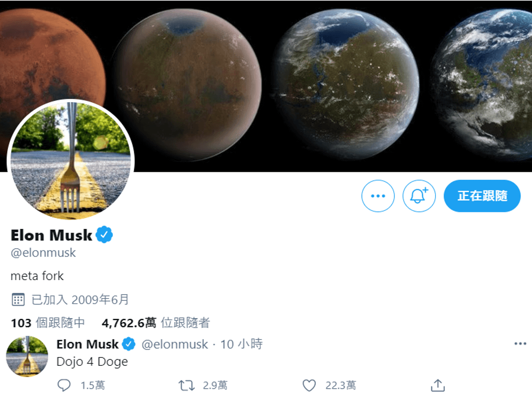
Task: Click the tweet's 10 小時 timestamp
Action: [x=242, y=344]
